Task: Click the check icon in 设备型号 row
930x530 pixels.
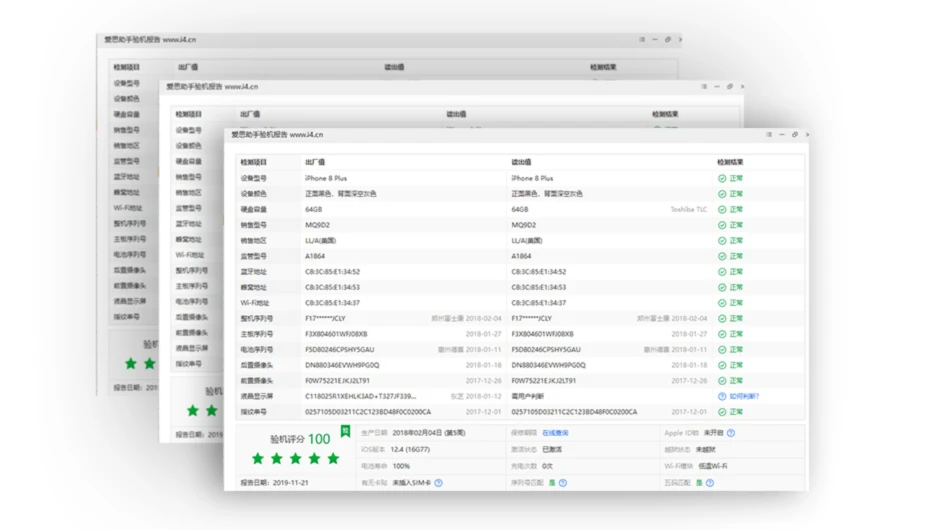Action: tap(722, 178)
